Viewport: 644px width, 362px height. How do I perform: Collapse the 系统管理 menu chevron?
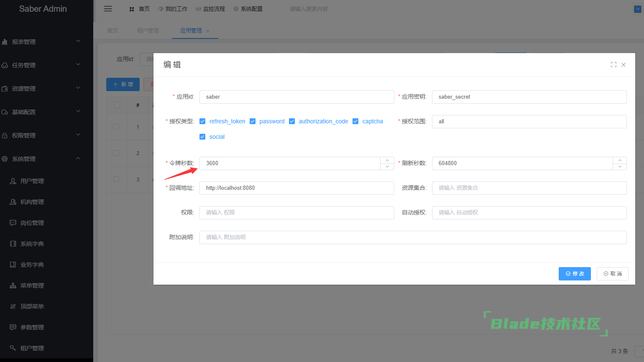78,158
